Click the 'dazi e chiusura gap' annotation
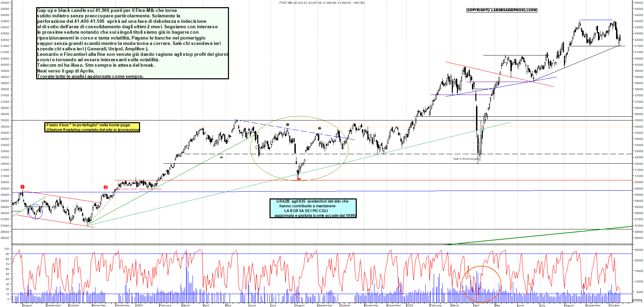The image size is (644, 307). (x=466, y=159)
